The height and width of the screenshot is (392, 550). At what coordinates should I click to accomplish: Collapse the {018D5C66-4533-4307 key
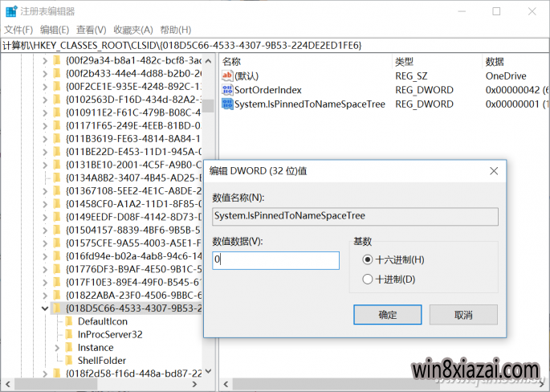tap(45, 308)
